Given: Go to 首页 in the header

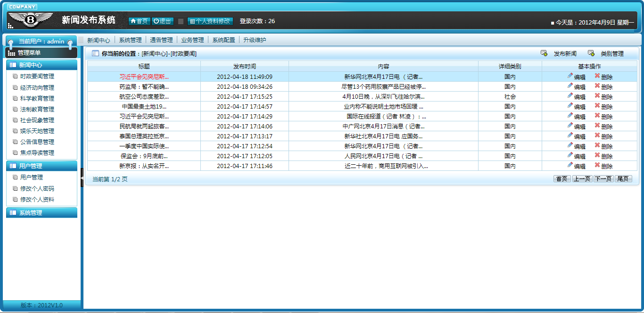Looking at the screenshot, I should (139, 21).
